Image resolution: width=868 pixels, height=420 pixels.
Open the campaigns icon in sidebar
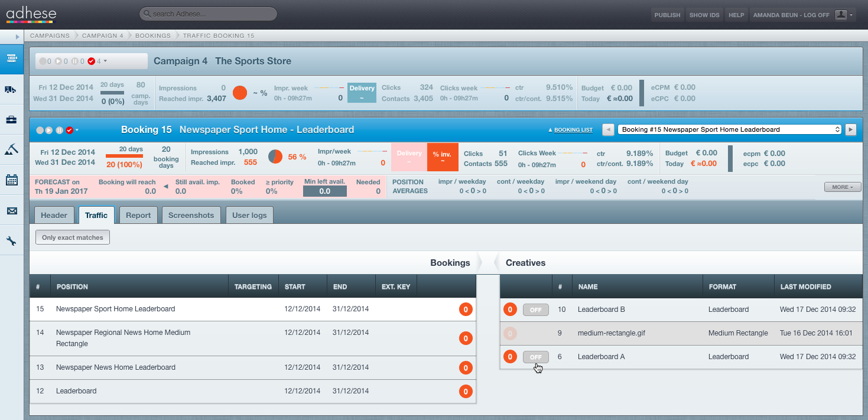(x=11, y=58)
